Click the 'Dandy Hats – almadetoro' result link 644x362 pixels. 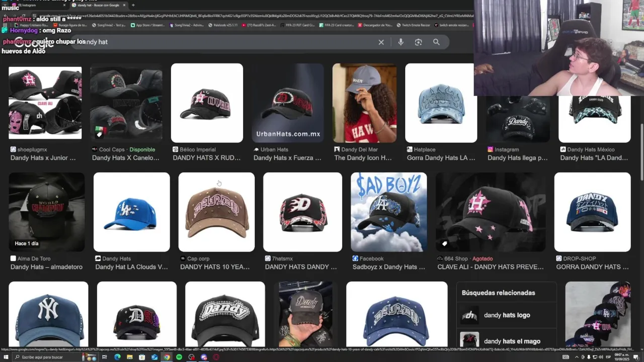(46, 267)
